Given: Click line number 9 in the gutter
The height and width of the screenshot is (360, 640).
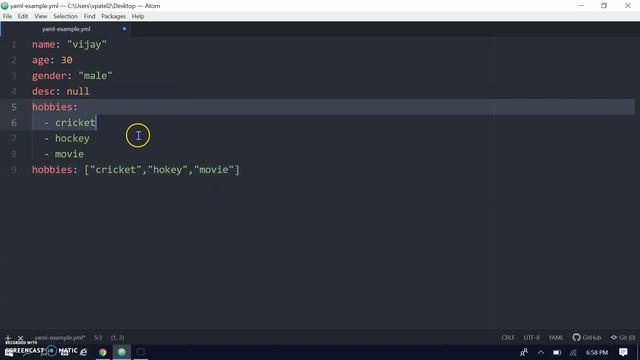Looking at the screenshot, I should [14, 170].
